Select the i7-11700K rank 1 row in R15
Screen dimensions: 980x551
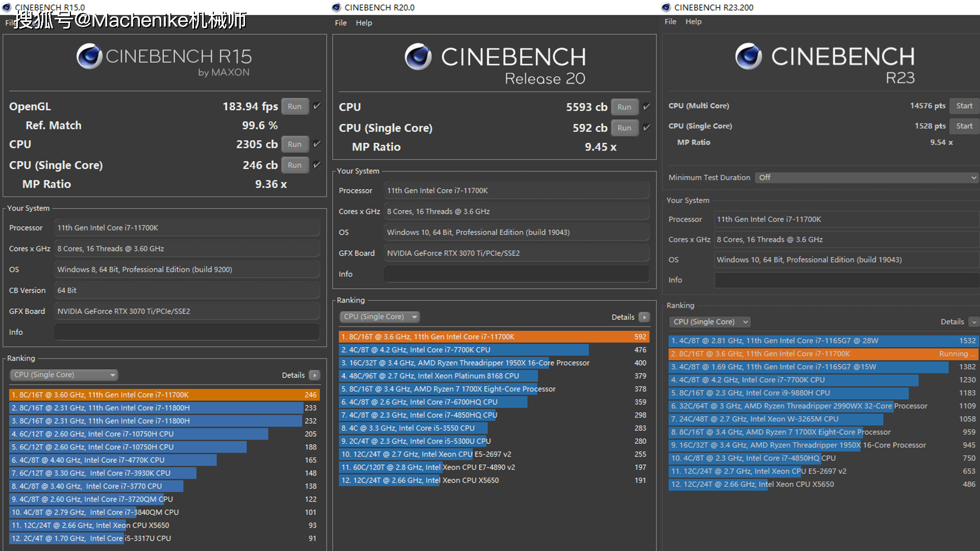click(164, 395)
